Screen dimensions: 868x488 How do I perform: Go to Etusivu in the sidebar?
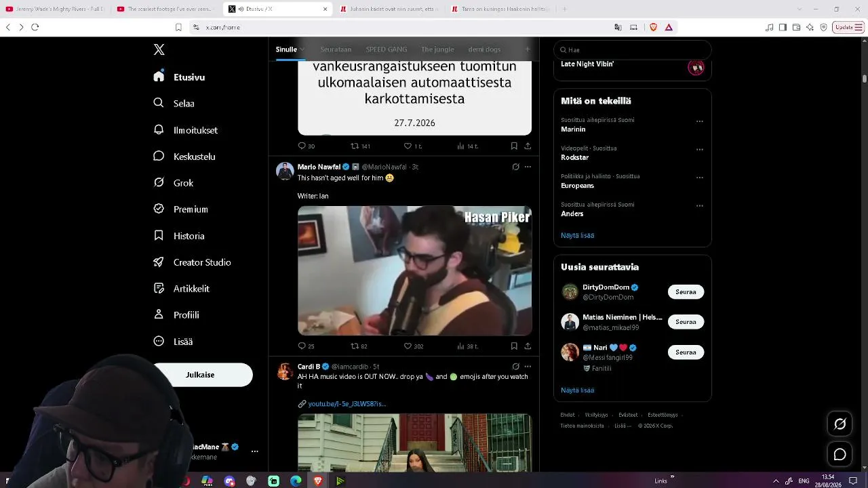coord(180,77)
